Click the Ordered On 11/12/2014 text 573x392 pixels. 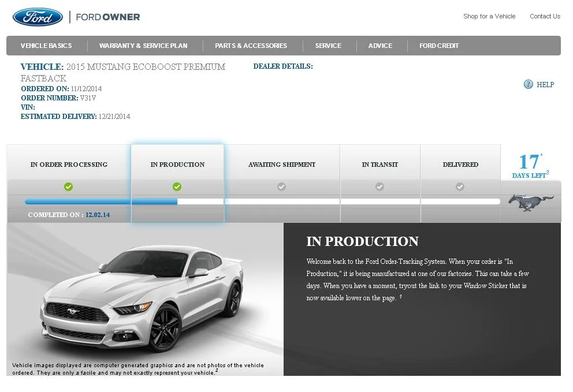[x=61, y=89]
